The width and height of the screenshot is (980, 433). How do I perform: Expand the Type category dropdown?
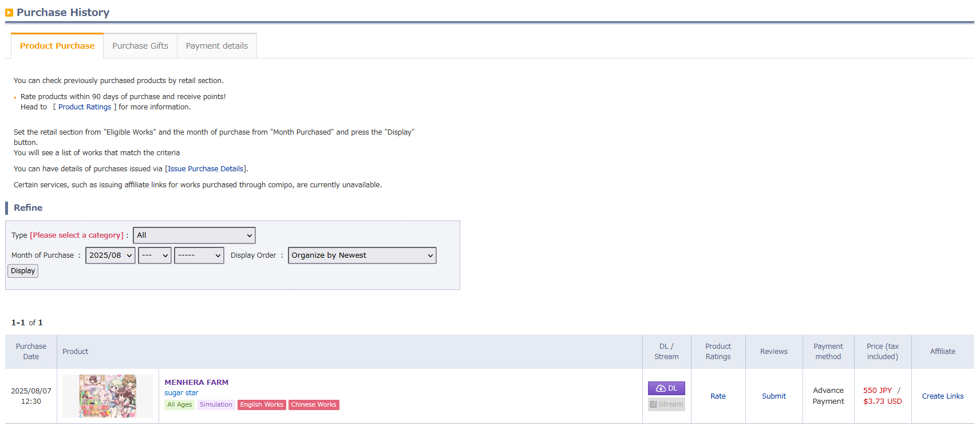click(x=194, y=235)
